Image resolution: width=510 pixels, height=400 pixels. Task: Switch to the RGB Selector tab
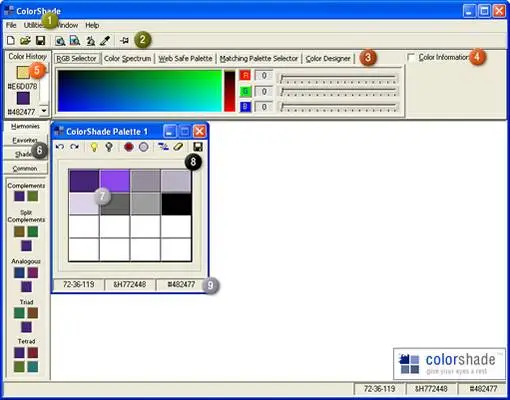76,59
